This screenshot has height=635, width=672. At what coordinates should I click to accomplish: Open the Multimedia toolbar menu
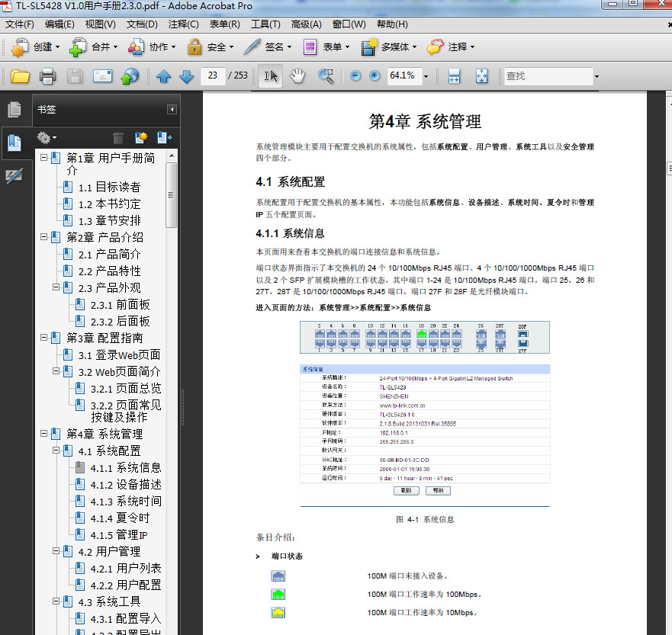tap(388, 47)
